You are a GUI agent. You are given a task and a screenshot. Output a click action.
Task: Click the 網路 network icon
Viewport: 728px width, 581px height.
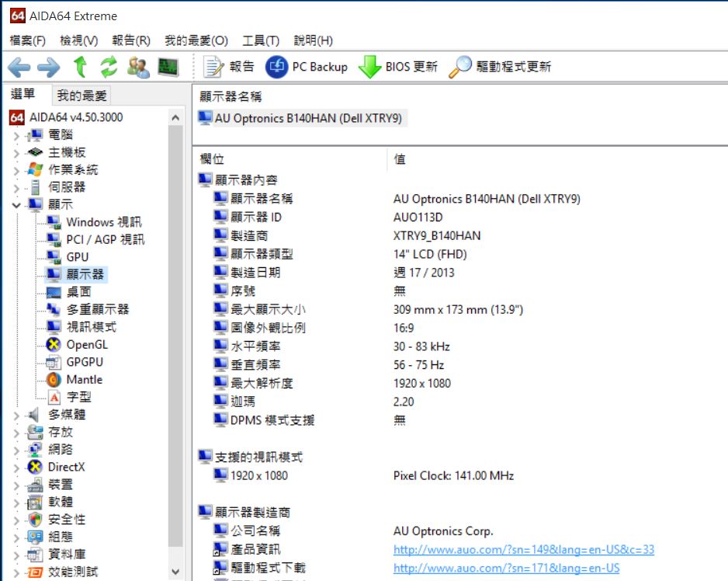pyautogui.click(x=35, y=450)
